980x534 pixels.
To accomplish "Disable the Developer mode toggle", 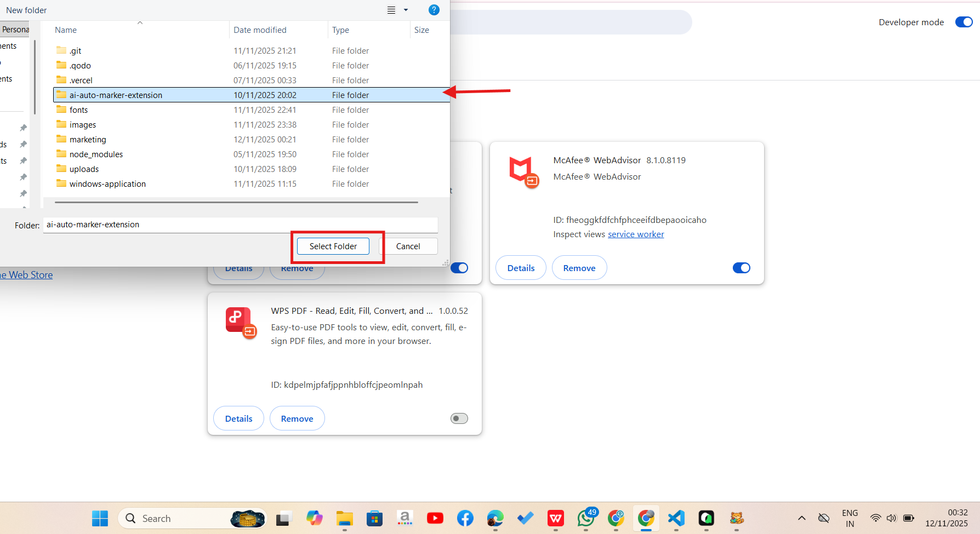I will pos(964,22).
